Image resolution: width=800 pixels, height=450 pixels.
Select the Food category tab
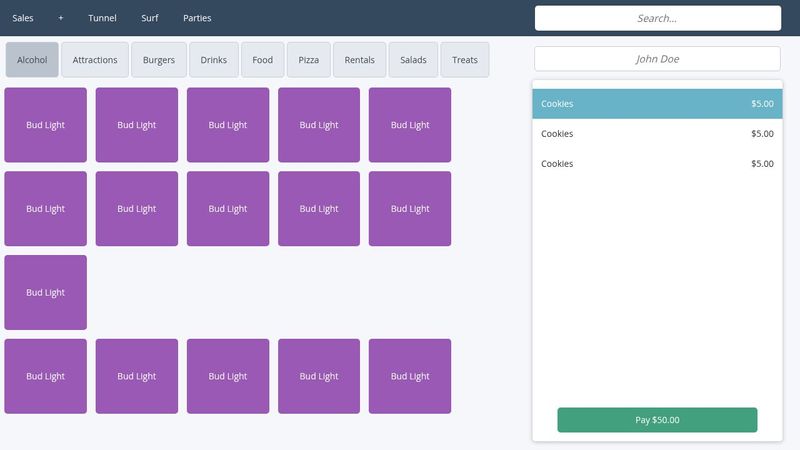pyautogui.click(x=262, y=60)
